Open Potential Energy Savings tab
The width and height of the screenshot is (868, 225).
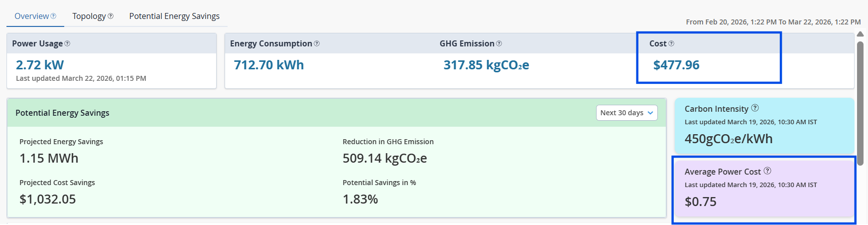174,16
